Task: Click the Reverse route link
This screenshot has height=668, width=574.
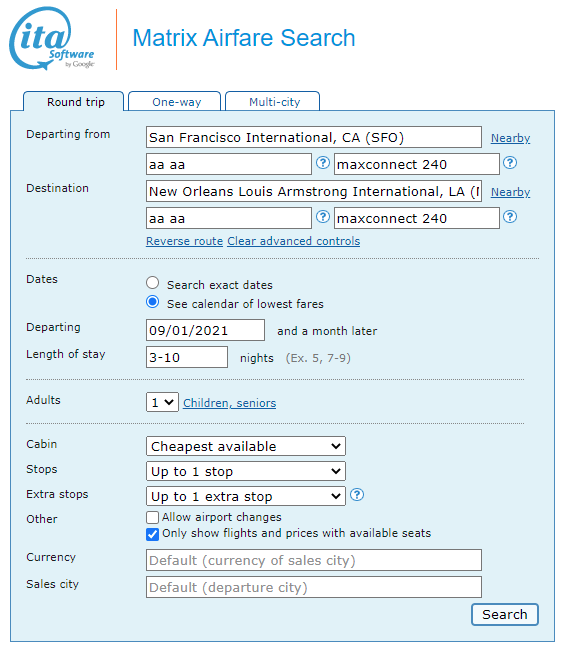Action: [185, 241]
